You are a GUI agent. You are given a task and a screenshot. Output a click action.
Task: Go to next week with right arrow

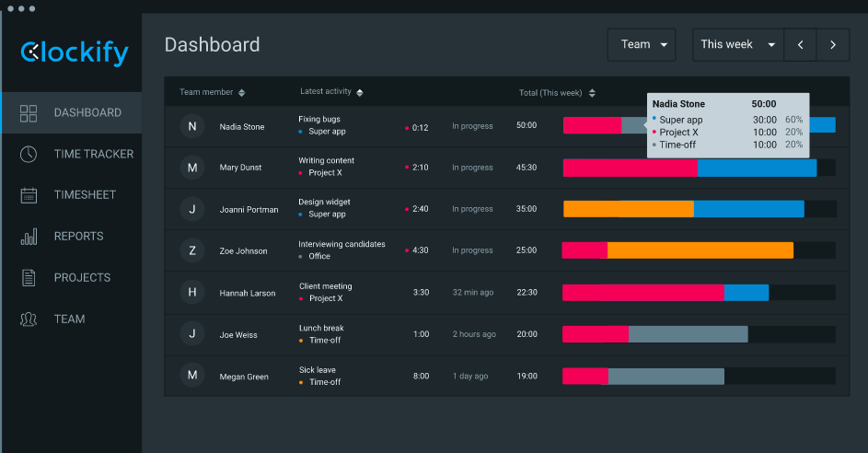point(833,44)
